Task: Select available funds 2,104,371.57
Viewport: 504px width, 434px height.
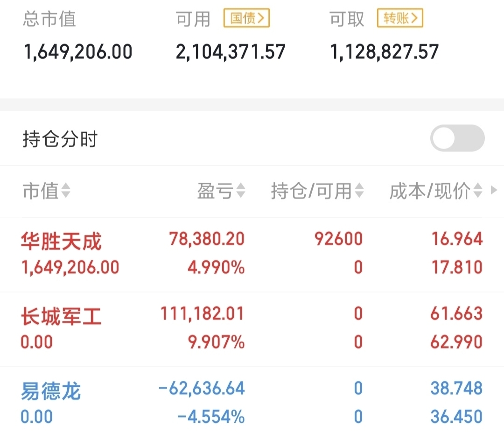Action: point(231,52)
